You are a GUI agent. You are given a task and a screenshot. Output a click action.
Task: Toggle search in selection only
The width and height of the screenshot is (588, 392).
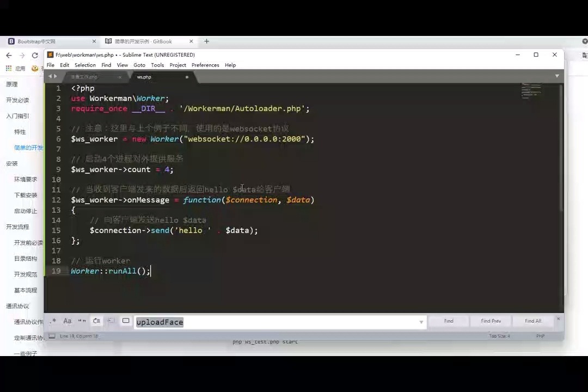111,321
